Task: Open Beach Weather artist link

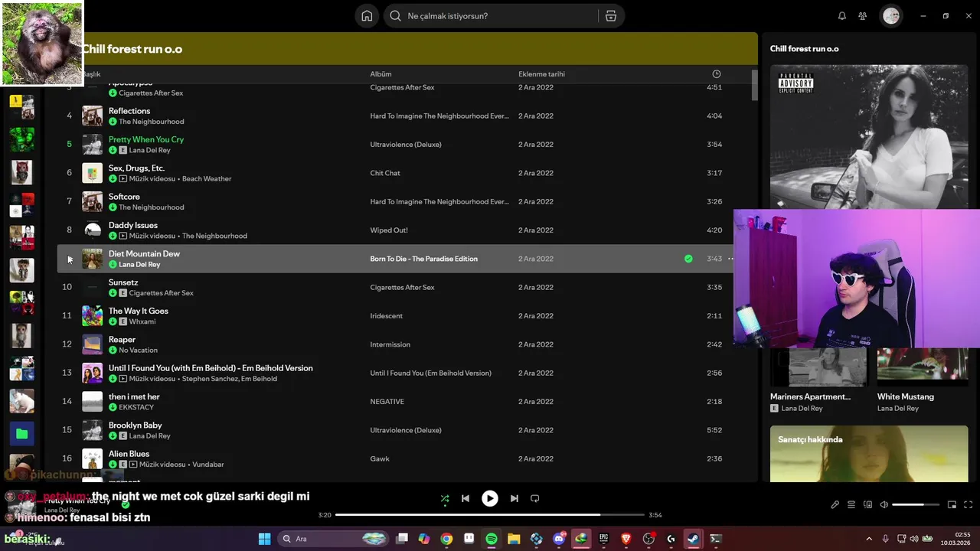Action: pos(207,179)
